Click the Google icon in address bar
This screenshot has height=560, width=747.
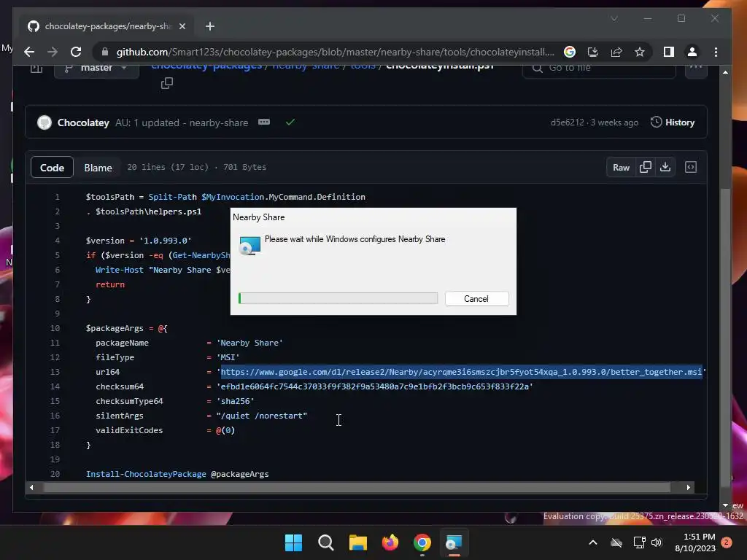[x=569, y=52]
